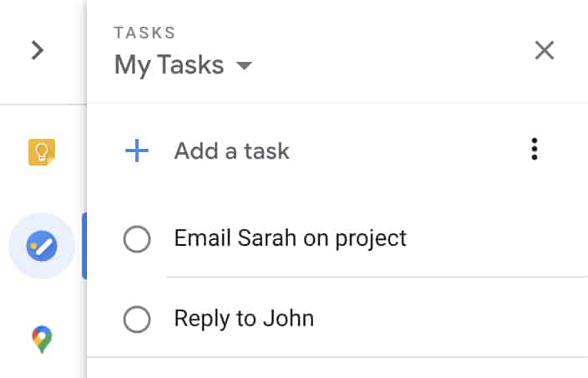Viewport: 588px width, 378px height.
Task: Click the blue indicator bar beside Tasks icon
Action: click(84, 246)
